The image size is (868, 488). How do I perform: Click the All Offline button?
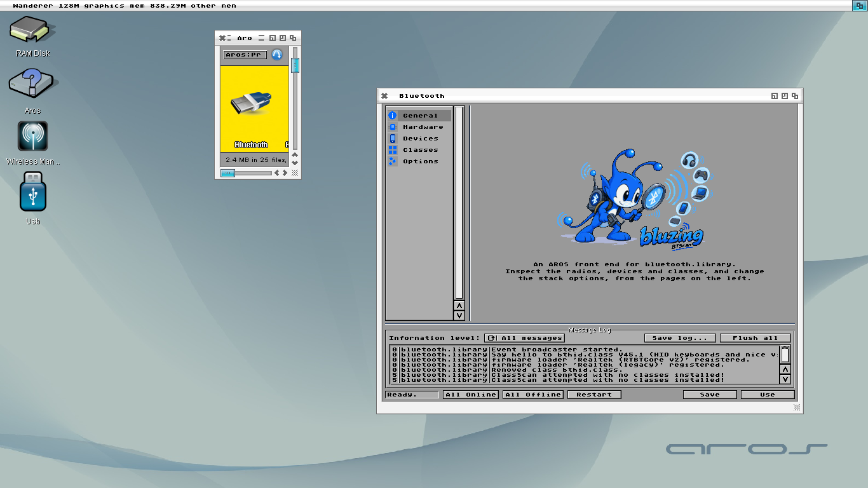[532, 395]
